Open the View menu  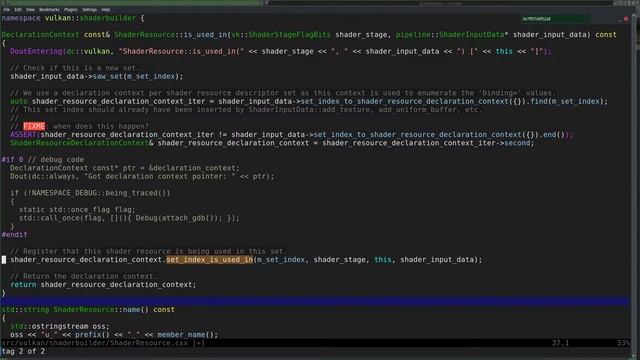30,9
